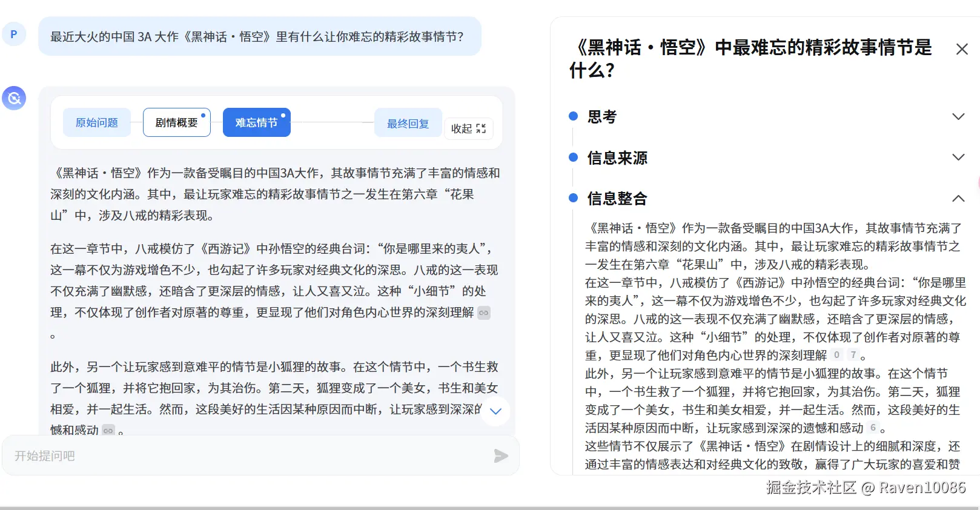Click the user avatar P icon
The height and width of the screenshot is (510, 980).
14,34
